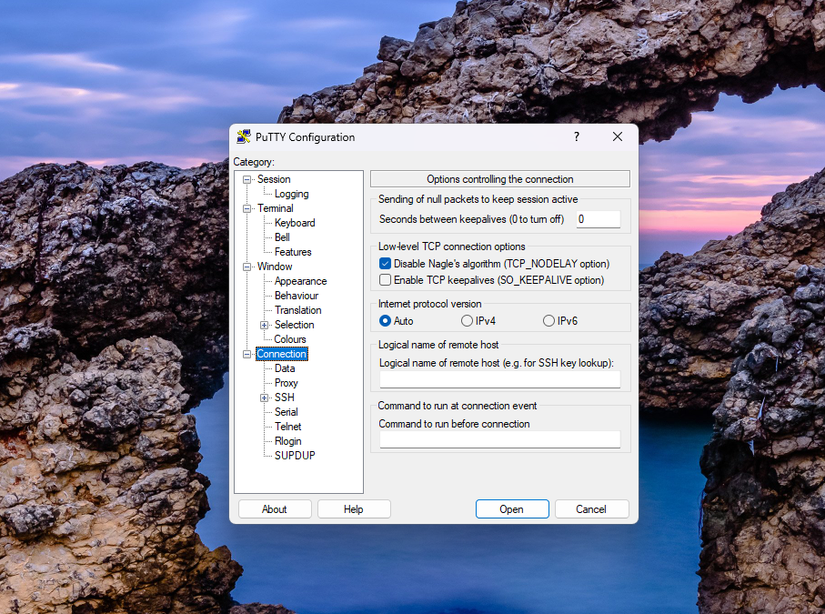The height and width of the screenshot is (614, 825).
Task: Select Session in the category tree
Action: coord(274,179)
